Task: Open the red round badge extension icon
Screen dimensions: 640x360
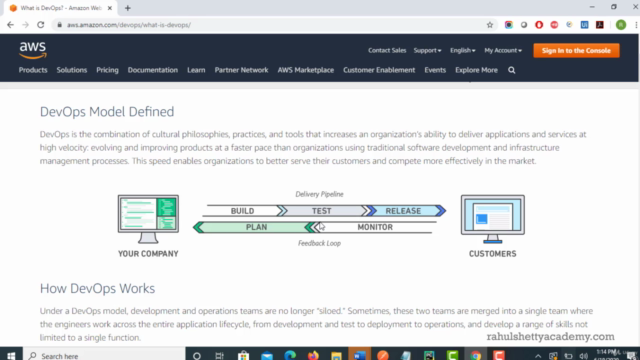Action: click(x=554, y=25)
